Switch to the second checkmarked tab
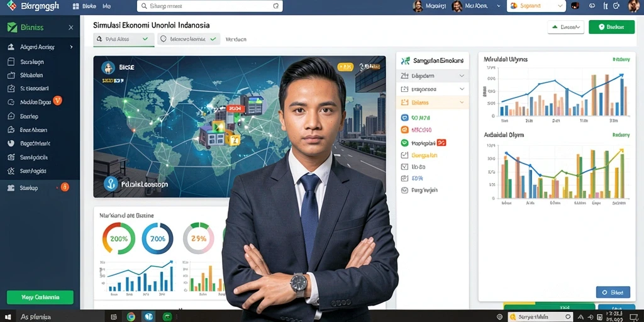644x322 pixels. pos(189,40)
